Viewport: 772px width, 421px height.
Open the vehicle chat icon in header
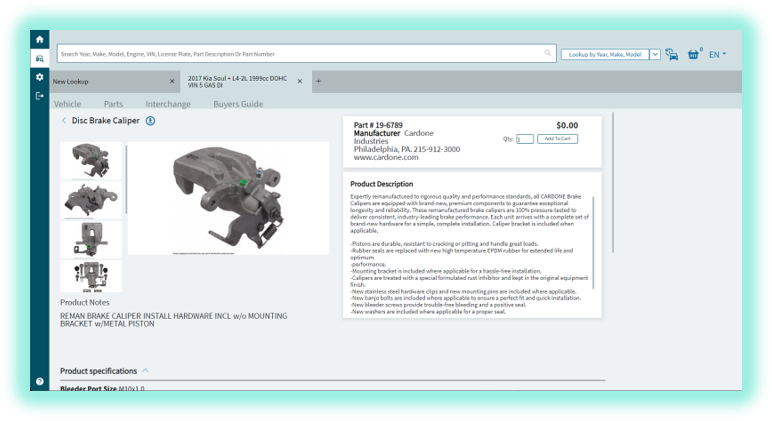[x=672, y=54]
